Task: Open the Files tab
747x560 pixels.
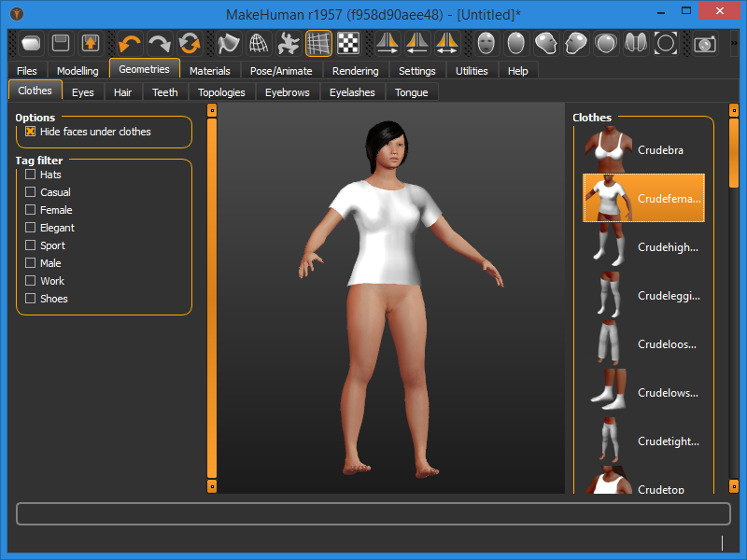Action: click(x=27, y=71)
